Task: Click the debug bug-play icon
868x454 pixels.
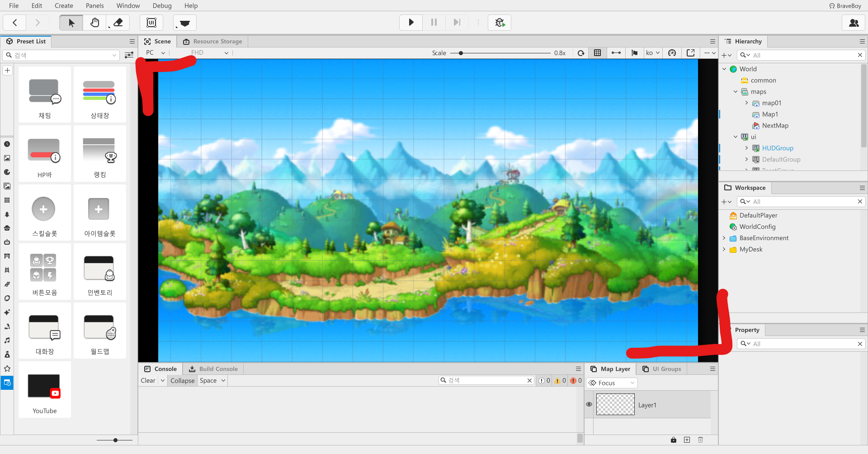Action: (x=500, y=23)
